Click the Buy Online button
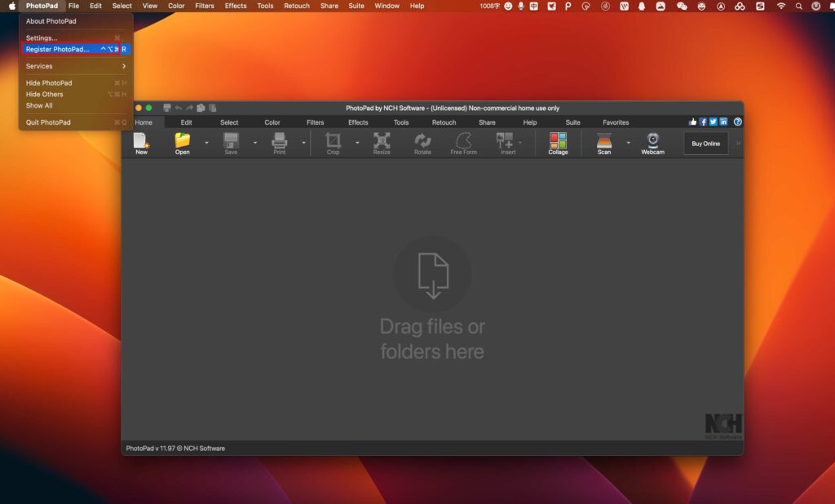 (x=705, y=143)
